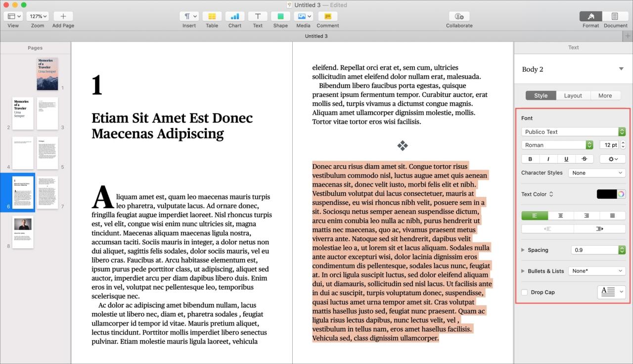Click the large drop cap letter A

click(x=103, y=197)
